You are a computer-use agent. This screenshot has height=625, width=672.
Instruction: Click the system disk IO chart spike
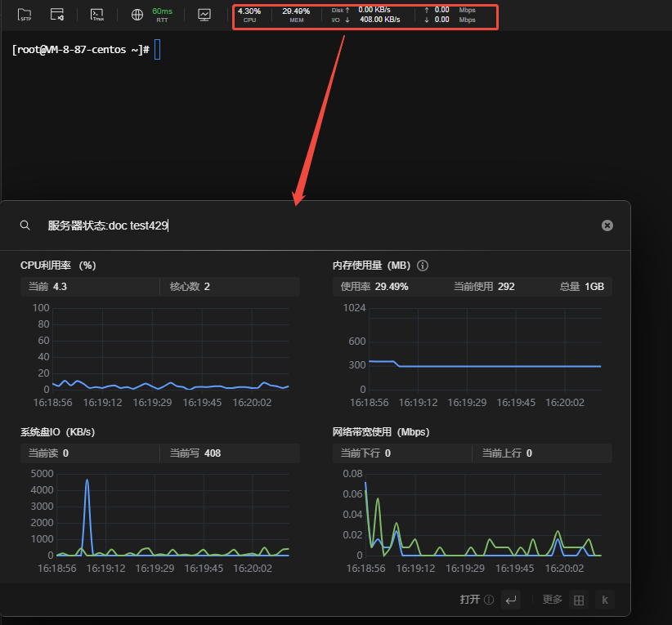87,516
